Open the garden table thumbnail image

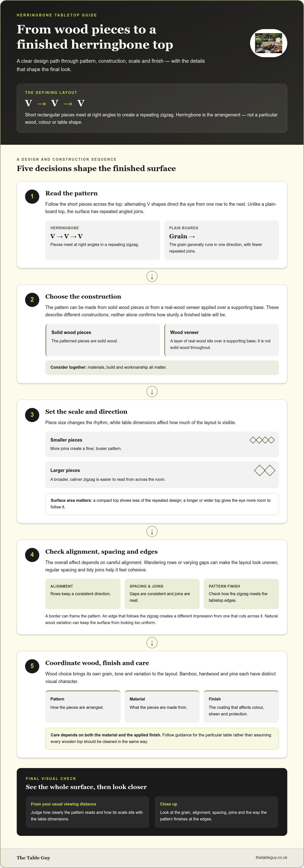pos(269,43)
